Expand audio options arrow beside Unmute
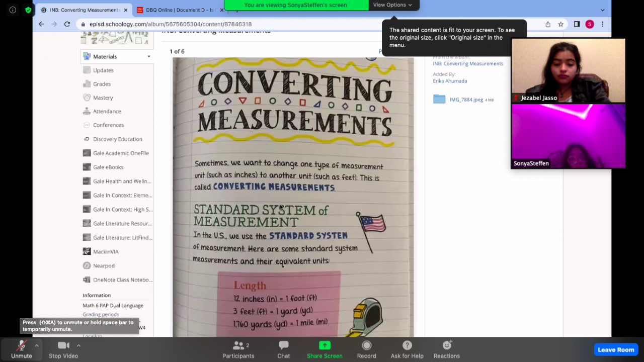Screen dimensions: 644x362 pyautogui.click(x=37, y=345)
